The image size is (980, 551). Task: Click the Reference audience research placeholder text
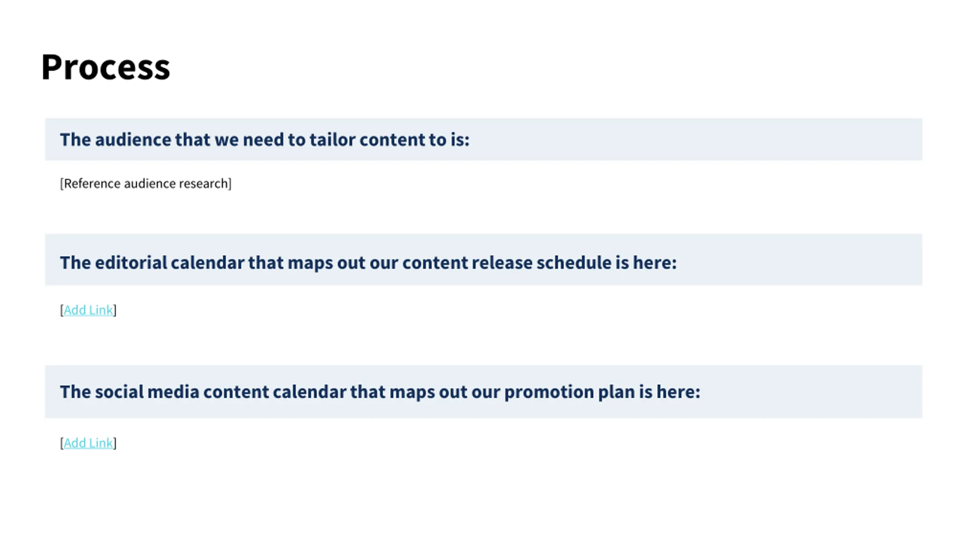tap(145, 184)
